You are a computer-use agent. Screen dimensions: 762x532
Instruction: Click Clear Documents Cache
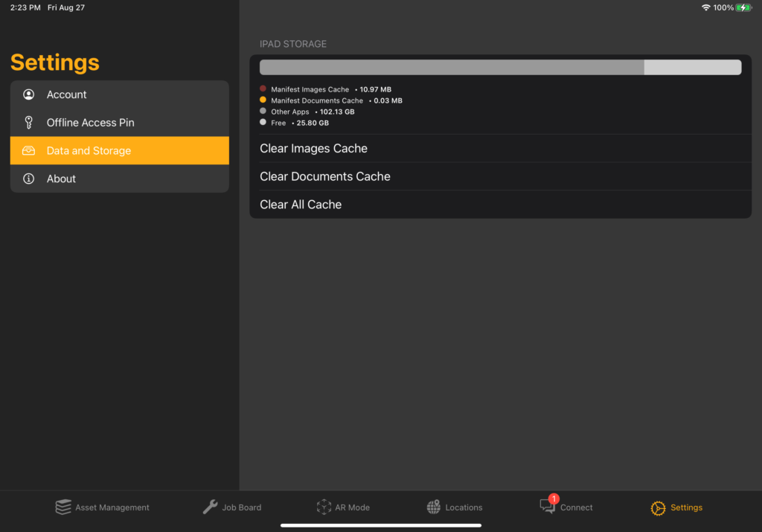click(325, 176)
